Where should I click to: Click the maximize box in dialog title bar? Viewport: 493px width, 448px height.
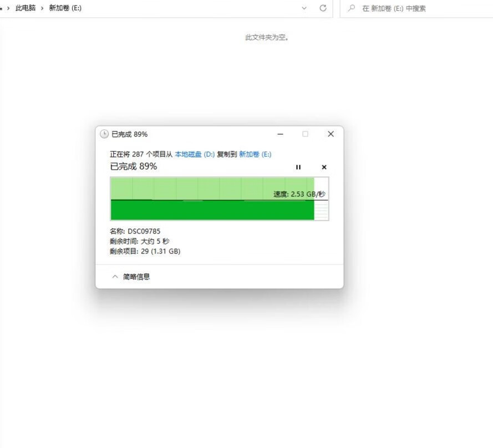pos(305,134)
